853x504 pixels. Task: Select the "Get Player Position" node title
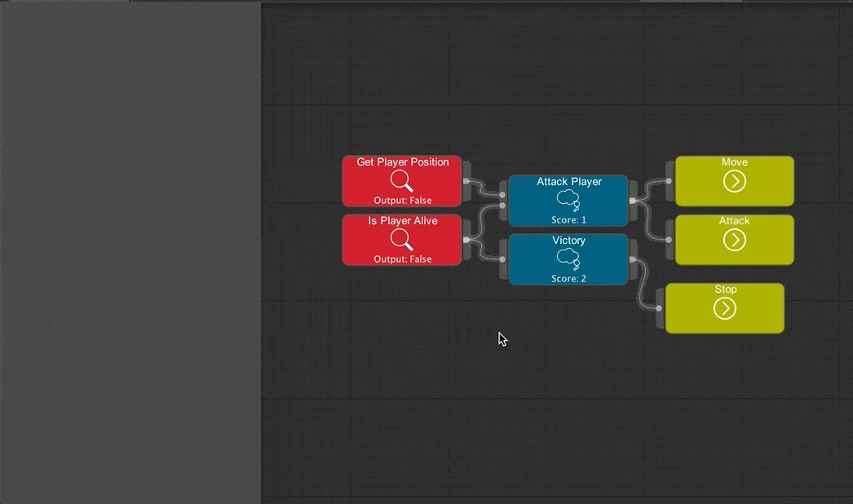coord(403,162)
